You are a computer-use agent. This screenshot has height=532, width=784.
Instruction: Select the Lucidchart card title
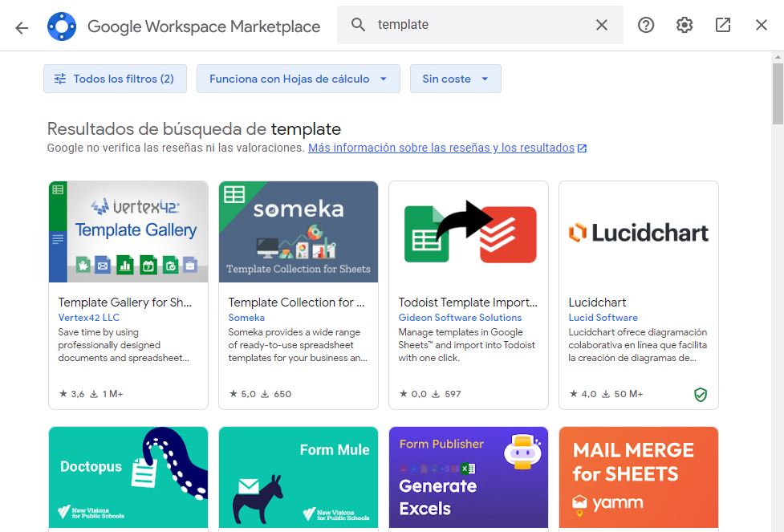tap(597, 302)
